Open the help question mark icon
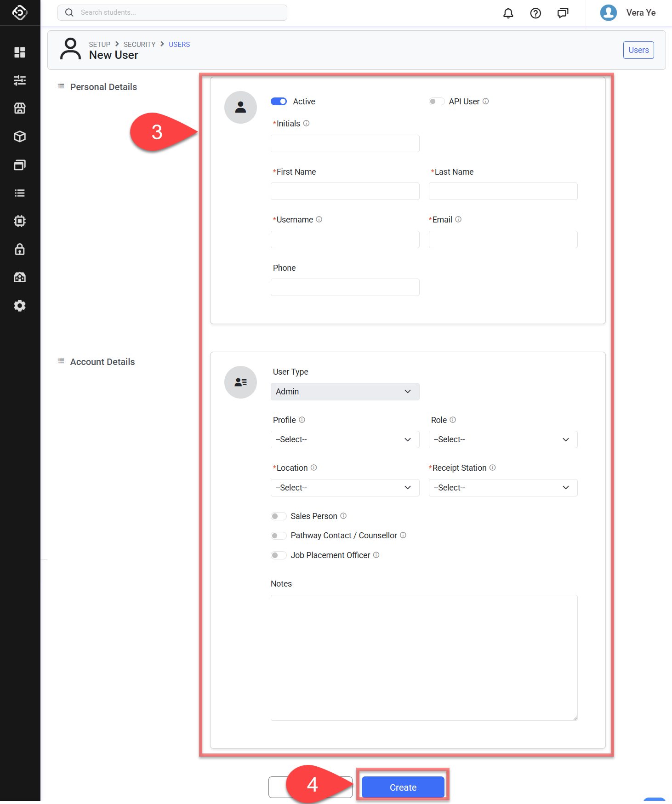672x804 pixels. [535, 13]
